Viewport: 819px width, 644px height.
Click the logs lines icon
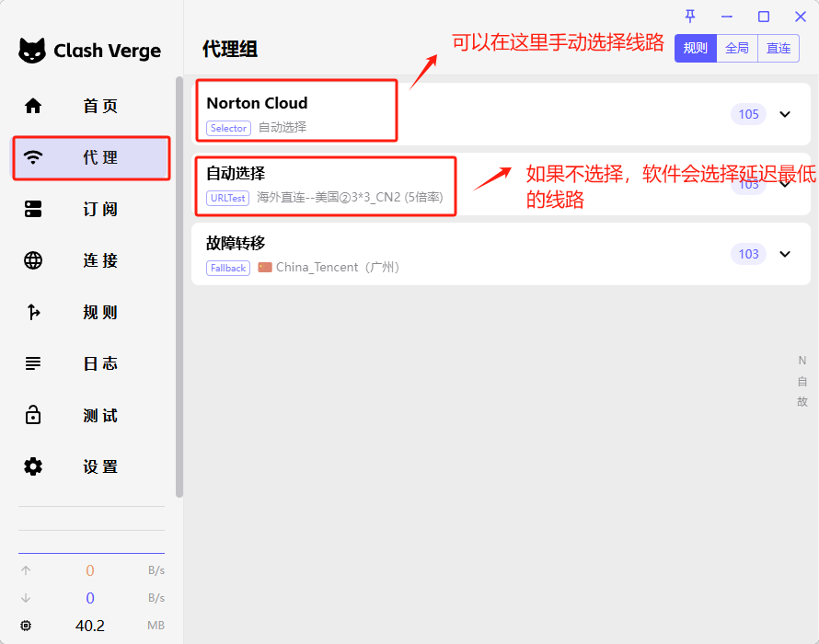33,363
